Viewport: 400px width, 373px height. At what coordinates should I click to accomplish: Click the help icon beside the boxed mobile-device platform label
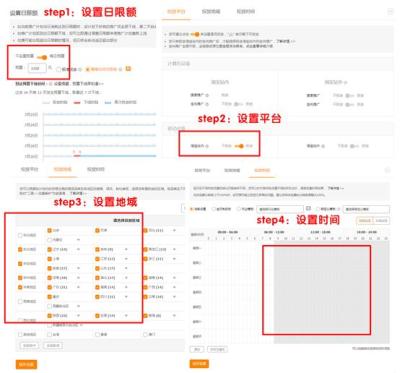coord(207,146)
